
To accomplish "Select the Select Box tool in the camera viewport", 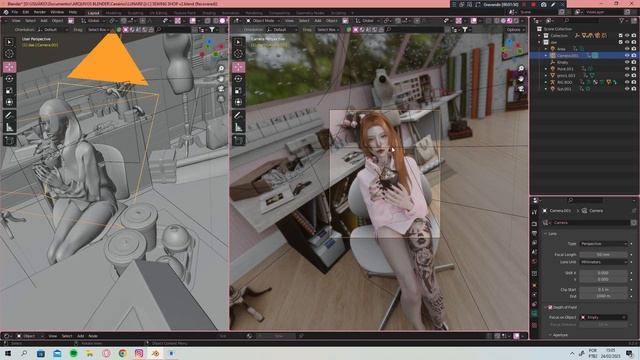I will tap(238, 42).
